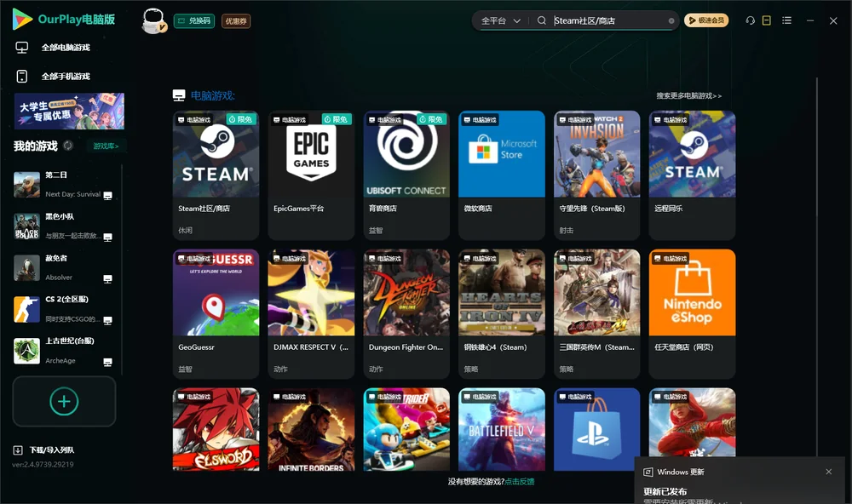
Task: Click the 优惠券 coupon button
Action: point(236,21)
